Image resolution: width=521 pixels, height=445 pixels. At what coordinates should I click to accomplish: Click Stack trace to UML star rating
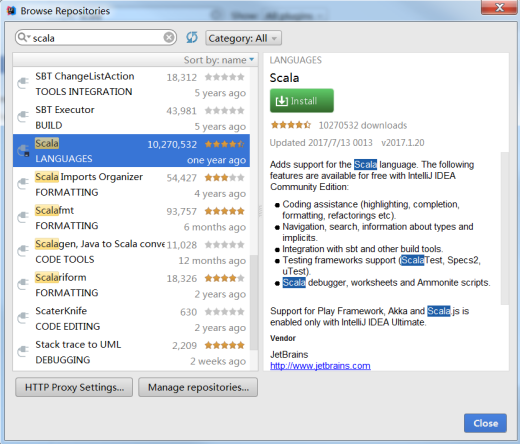coord(224,345)
